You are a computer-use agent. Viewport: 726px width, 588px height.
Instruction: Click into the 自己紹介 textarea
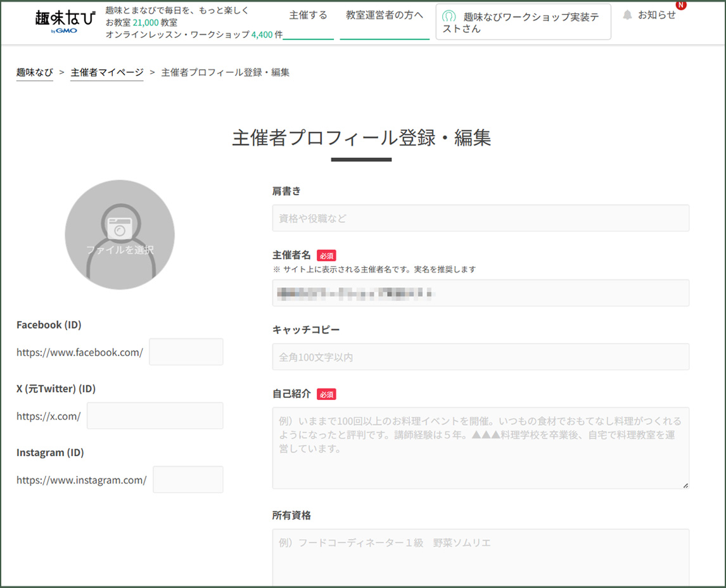[x=480, y=447]
